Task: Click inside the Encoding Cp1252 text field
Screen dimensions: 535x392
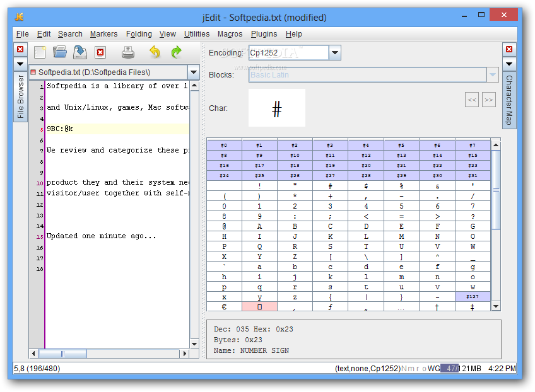Action: (289, 53)
